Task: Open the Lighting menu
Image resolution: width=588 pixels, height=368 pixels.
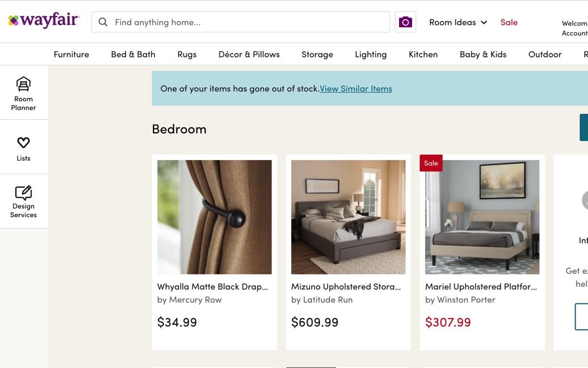Action: [371, 54]
